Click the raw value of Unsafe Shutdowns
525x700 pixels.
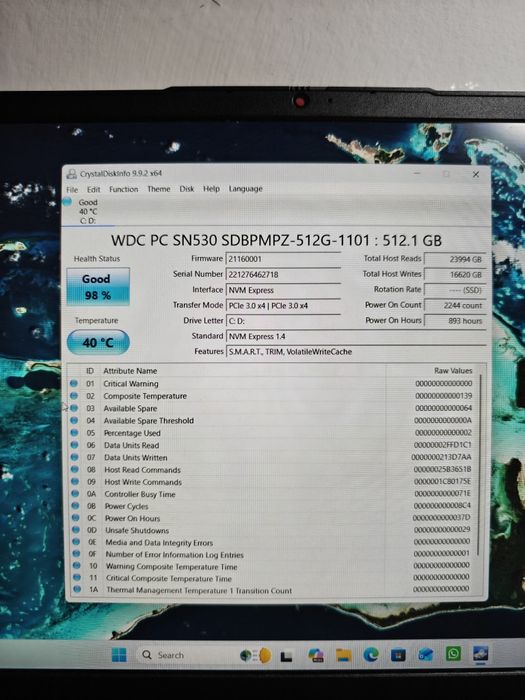(442, 529)
